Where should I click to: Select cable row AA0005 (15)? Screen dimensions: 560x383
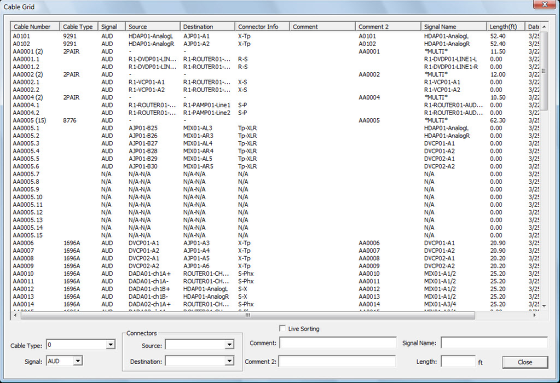click(274, 120)
